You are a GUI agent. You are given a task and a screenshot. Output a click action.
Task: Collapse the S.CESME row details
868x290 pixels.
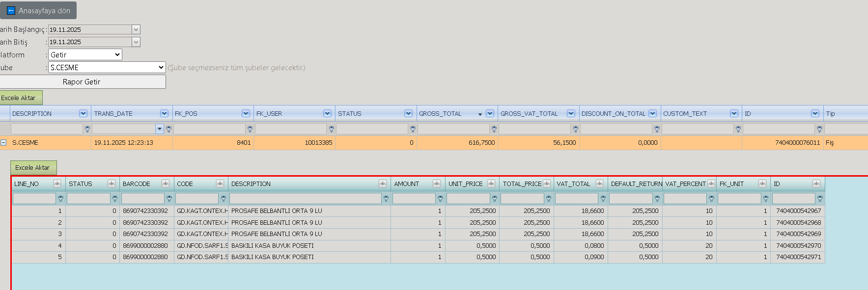tap(3, 142)
